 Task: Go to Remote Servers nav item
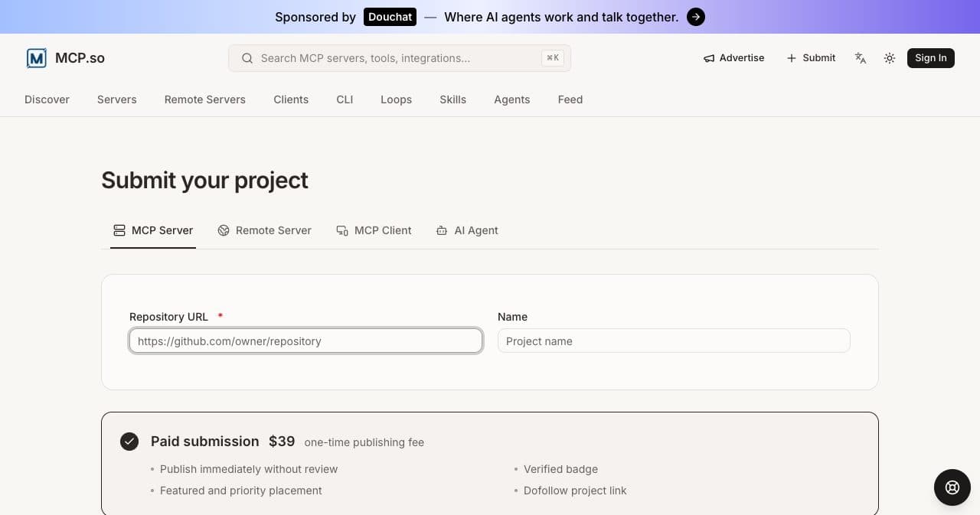point(205,99)
